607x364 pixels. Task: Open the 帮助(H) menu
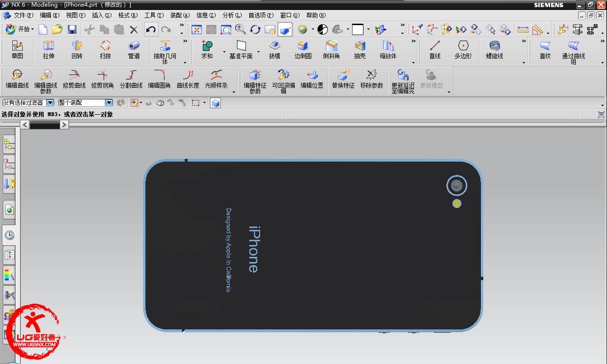coord(316,16)
